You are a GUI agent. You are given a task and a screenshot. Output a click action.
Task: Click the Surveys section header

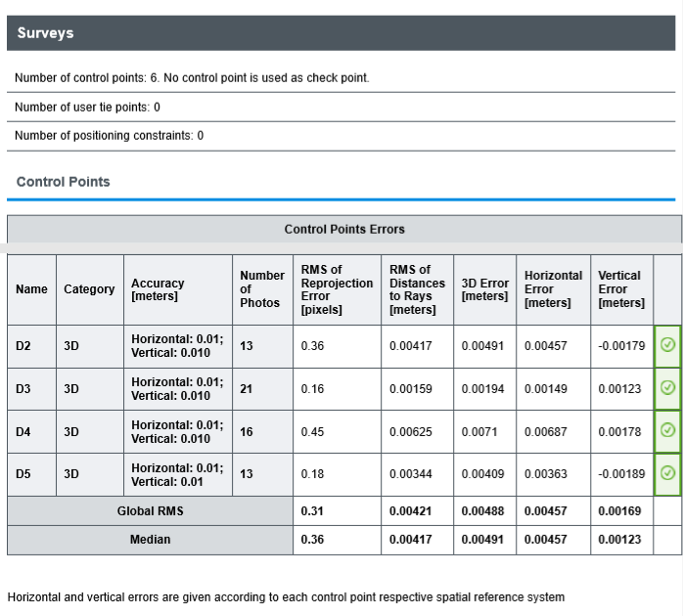coord(45,33)
